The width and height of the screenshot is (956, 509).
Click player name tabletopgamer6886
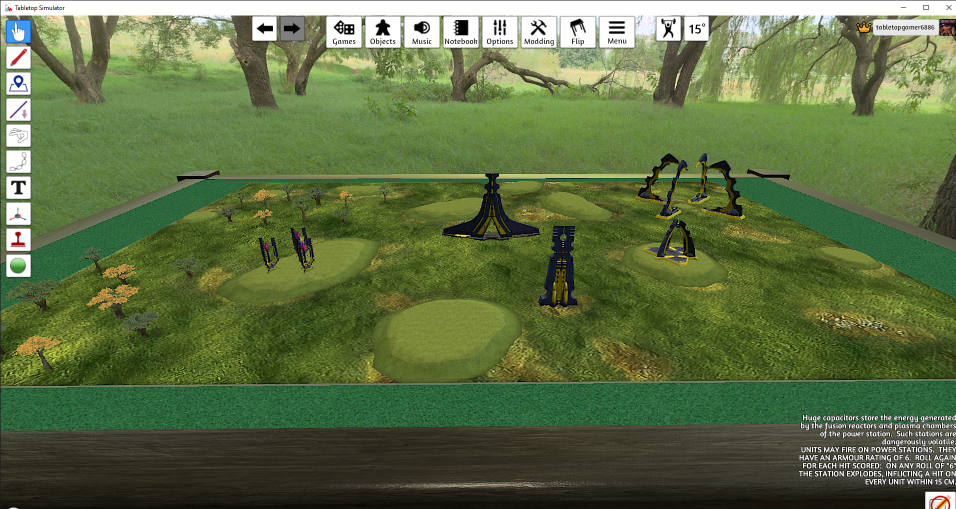tap(905, 27)
